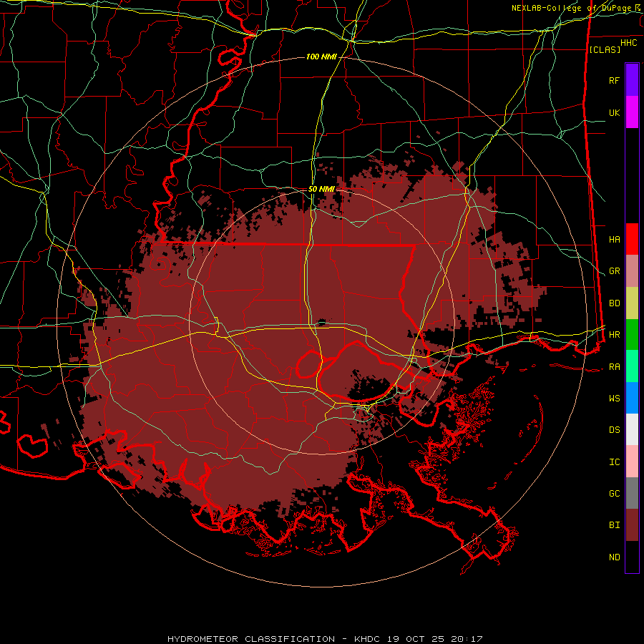Viewport: 644px width, 644px height.
Task: Click the HR legend label
Action: coord(614,335)
